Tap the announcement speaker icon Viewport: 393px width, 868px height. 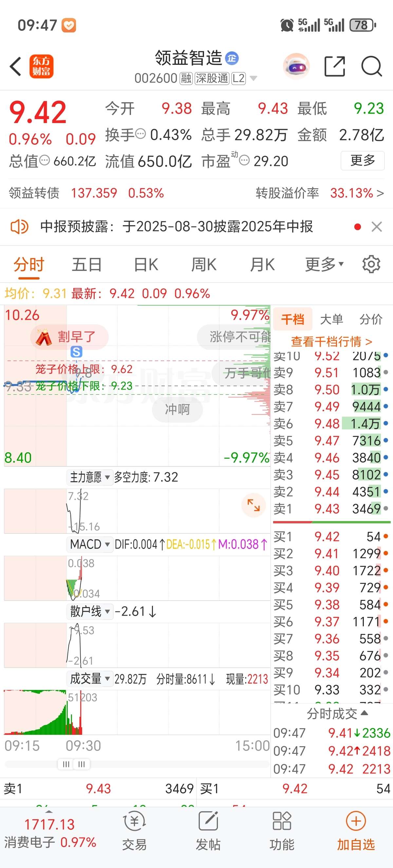(19, 226)
